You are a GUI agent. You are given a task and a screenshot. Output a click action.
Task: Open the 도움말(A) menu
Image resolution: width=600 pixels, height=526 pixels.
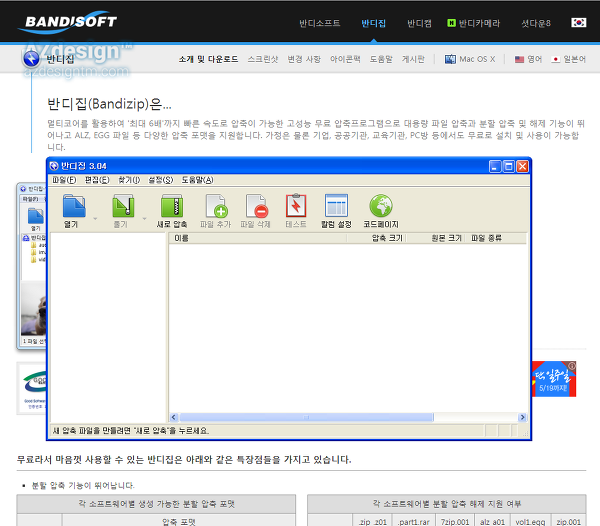(x=197, y=180)
